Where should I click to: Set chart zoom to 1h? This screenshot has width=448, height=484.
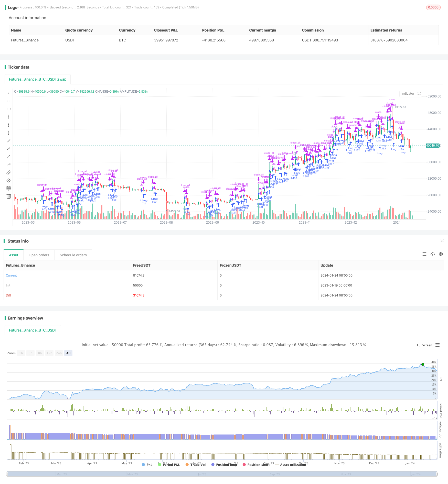[21, 353]
